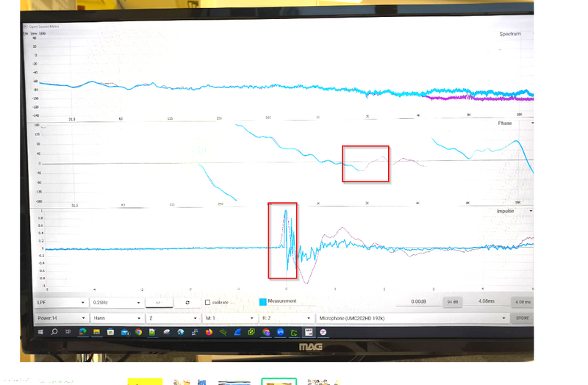The height and width of the screenshot is (385, 588).
Task: Open the pink round icon ending the taskbar
Action: [323, 332]
